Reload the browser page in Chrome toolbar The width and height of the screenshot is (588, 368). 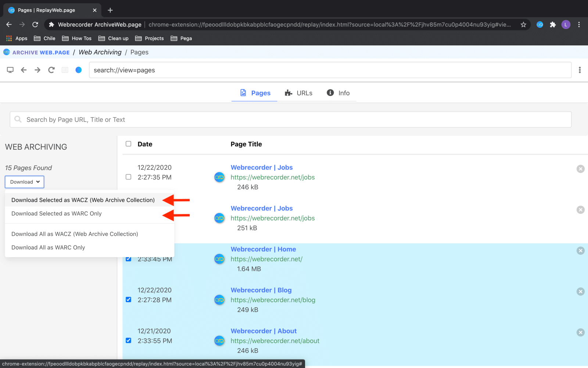(35, 25)
